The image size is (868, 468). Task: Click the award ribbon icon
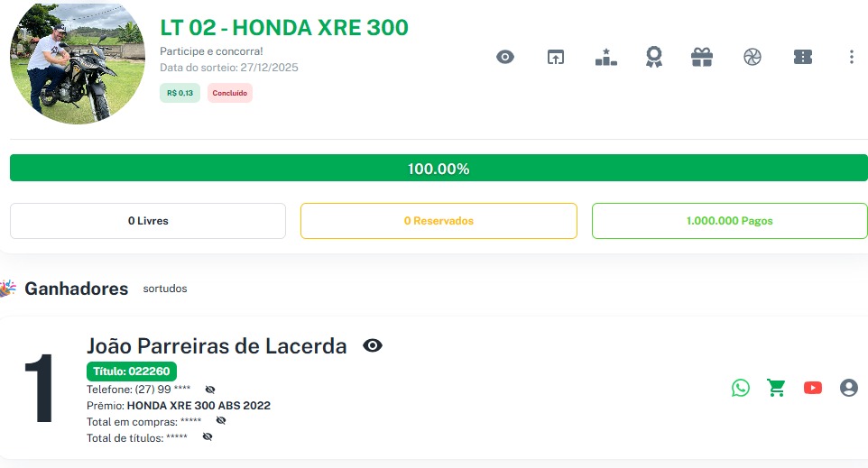pos(654,57)
